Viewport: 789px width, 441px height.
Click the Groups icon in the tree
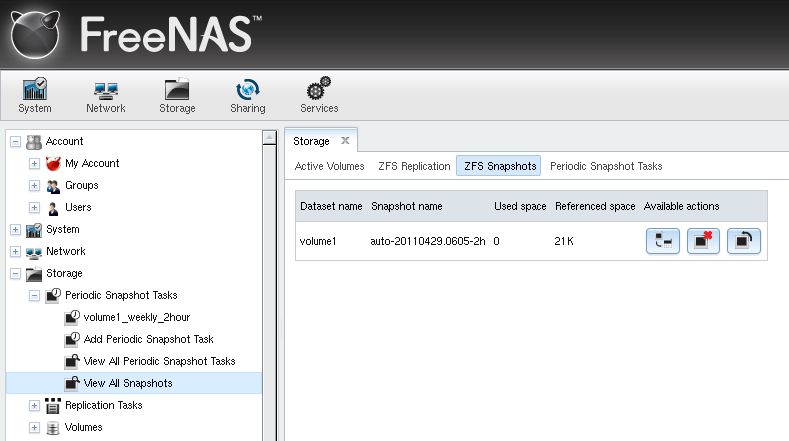(x=53, y=186)
